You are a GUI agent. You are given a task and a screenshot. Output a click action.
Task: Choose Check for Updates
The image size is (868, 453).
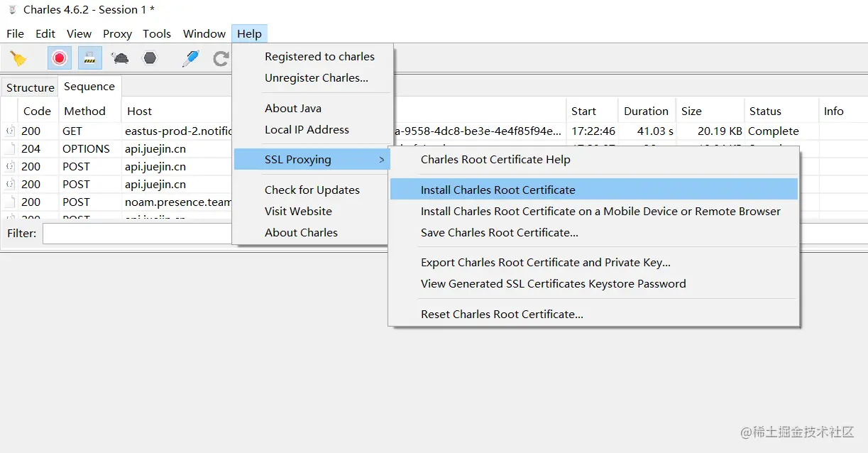[312, 190]
